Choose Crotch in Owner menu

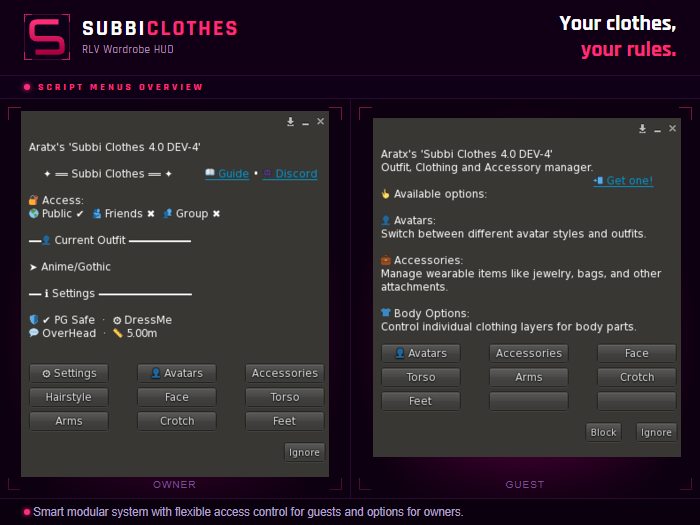pos(177,421)
